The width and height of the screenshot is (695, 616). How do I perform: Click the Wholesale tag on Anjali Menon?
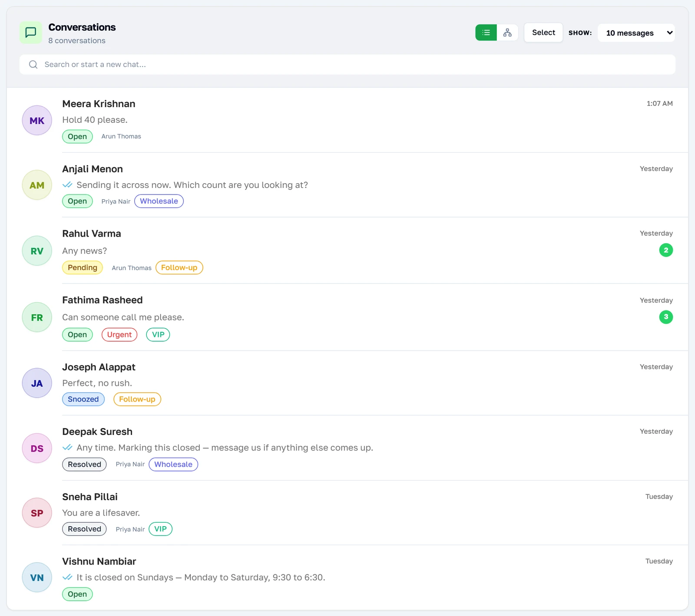pos(159,201)
